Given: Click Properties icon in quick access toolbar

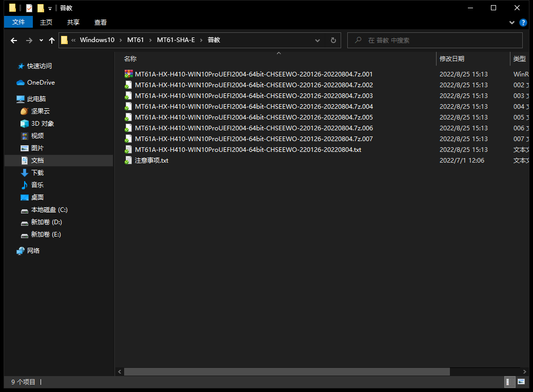Looking at the screenshot, I should [x=29, y=8].
